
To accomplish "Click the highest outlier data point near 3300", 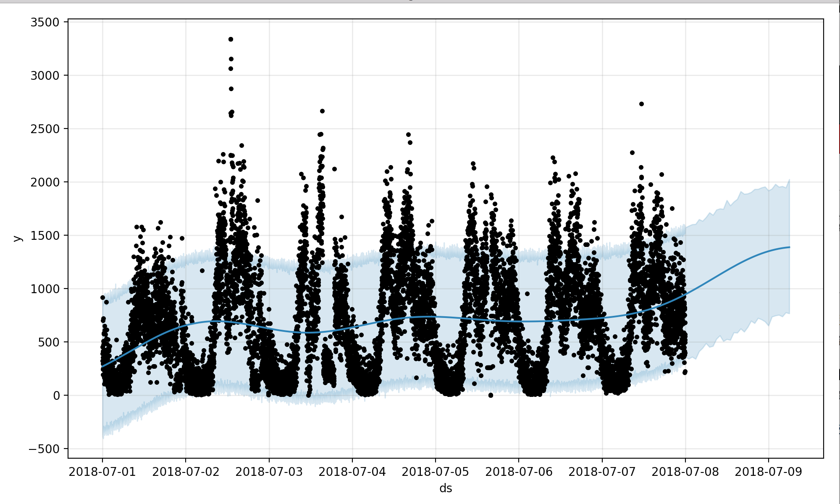I will pyautogui.click(x=231, y=39).
